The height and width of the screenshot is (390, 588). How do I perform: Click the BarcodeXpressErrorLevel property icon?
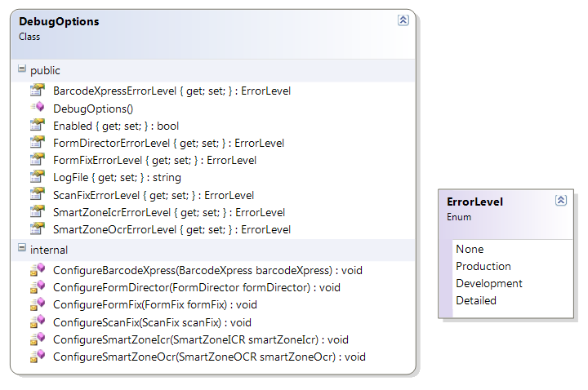point(37,91)
